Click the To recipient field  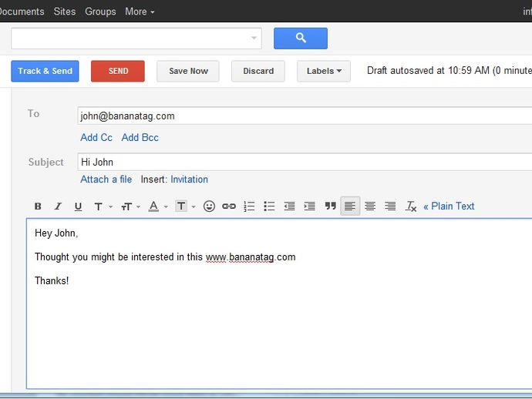[305, 116]
